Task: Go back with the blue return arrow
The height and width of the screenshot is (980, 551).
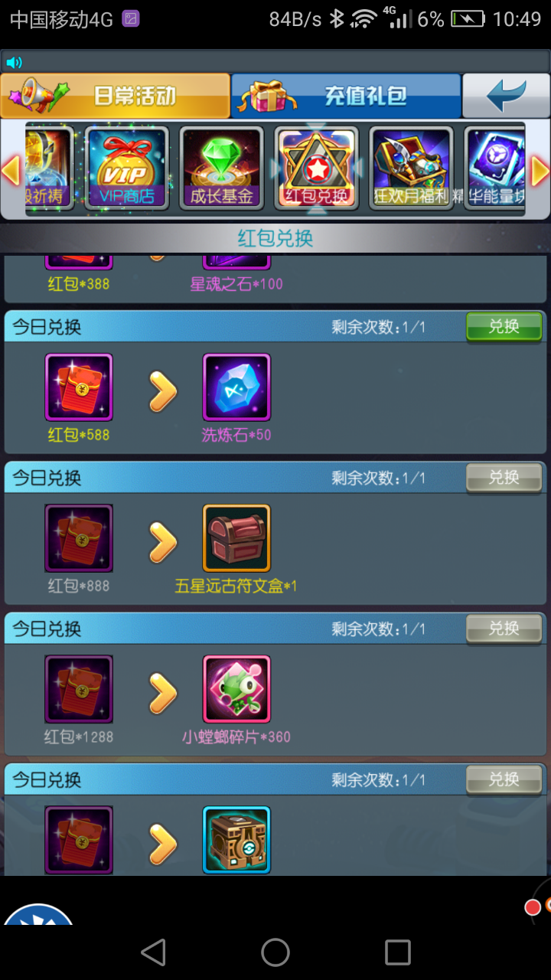Action: (x=506, y=96)
